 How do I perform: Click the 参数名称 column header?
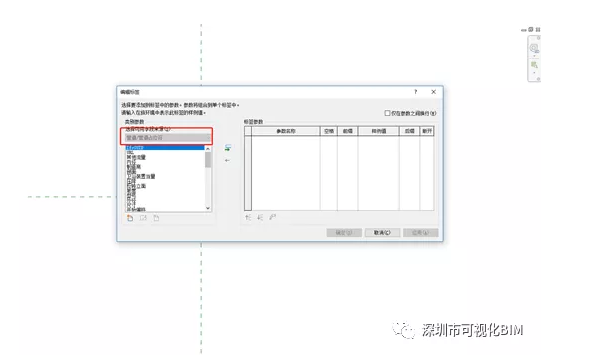pos(286,131)
